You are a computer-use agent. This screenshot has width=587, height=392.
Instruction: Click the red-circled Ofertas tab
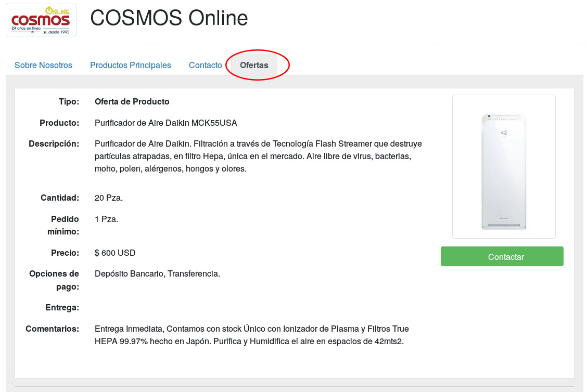coord(253,65)
